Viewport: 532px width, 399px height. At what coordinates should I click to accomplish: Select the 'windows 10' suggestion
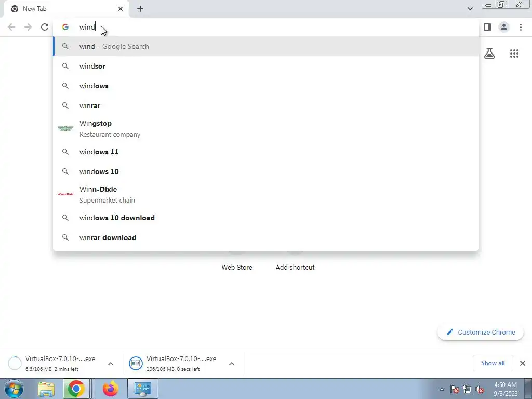coord(266,171)
